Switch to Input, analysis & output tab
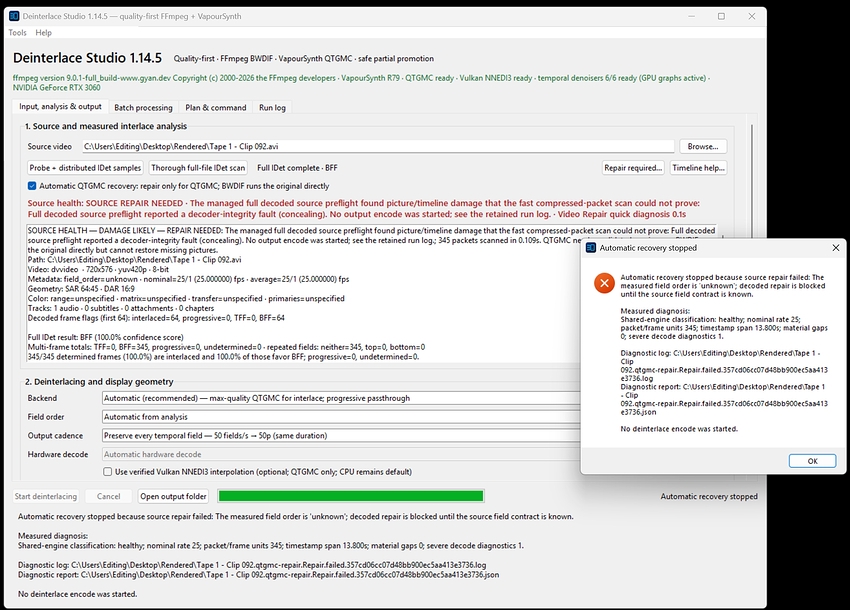 point(60,107)
